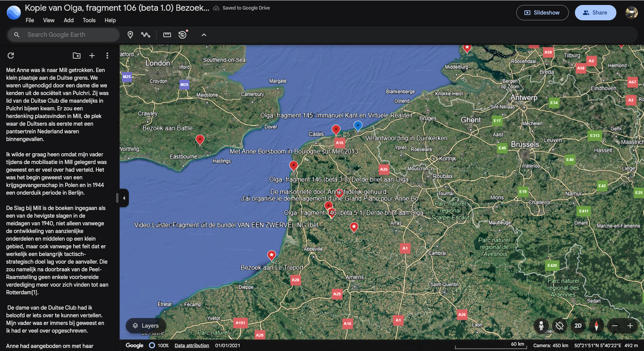Select the placemark near Calais
Screen dimensions: 644x351
pyautogui.click(x=336, y=130)
